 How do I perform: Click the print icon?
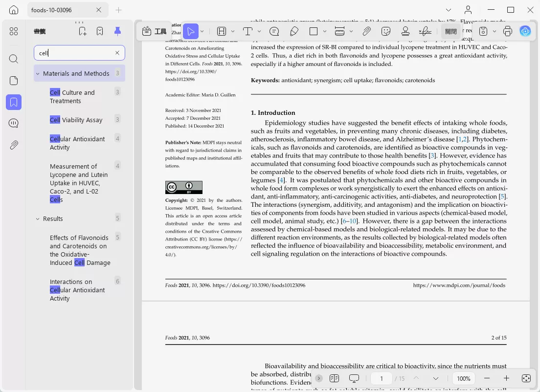click(508, 31)
